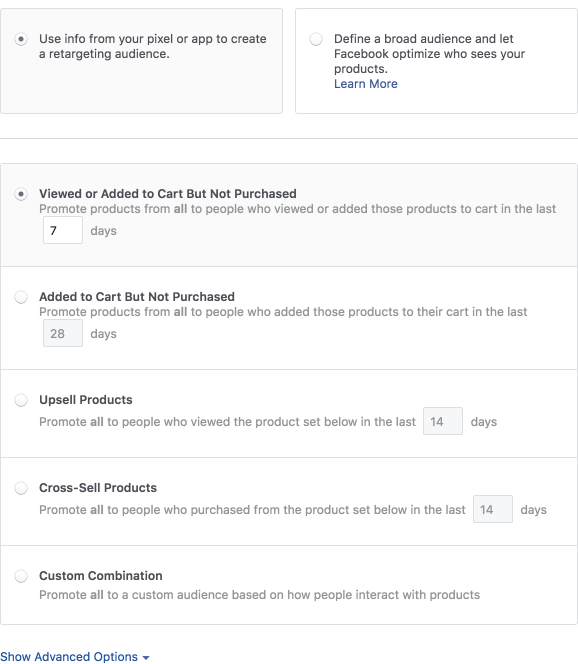Click the Custom Combination heading
This screenshot has width=578, height=664.
(x=101, y=576)
